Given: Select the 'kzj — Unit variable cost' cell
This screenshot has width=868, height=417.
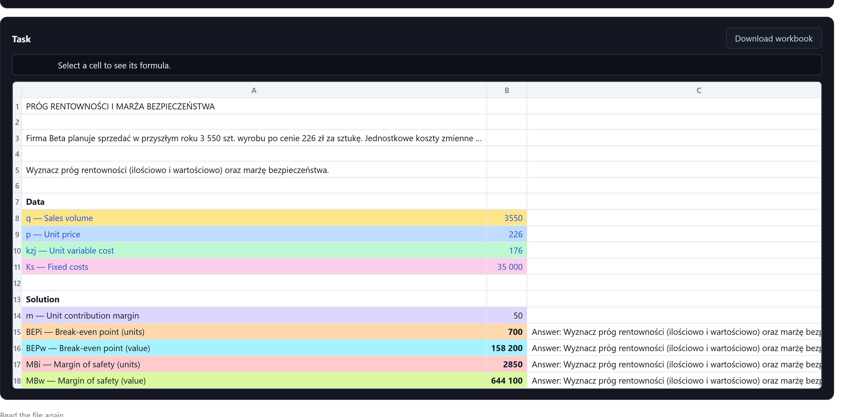Looking at the screenshot, I should coord(254,250).
